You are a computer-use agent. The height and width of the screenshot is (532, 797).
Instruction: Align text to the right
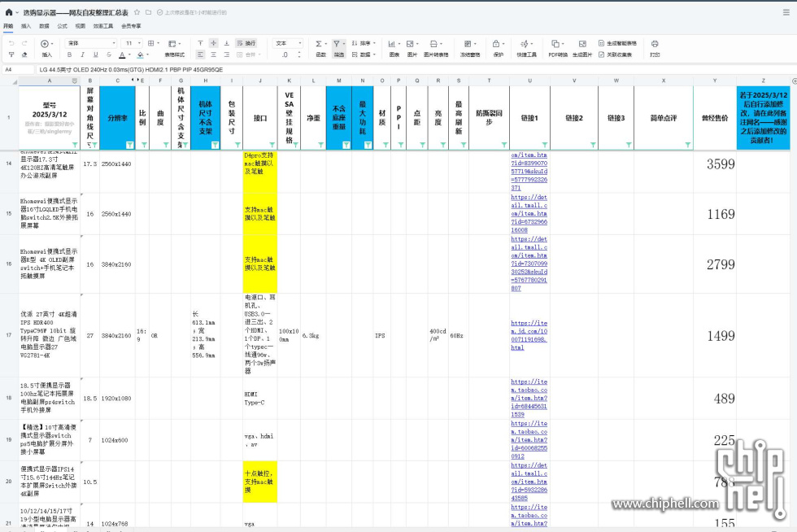click(227, 55)
